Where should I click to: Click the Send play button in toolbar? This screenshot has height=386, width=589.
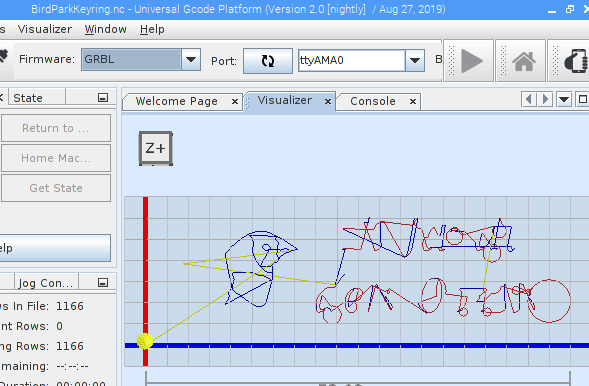pos(472,60)
